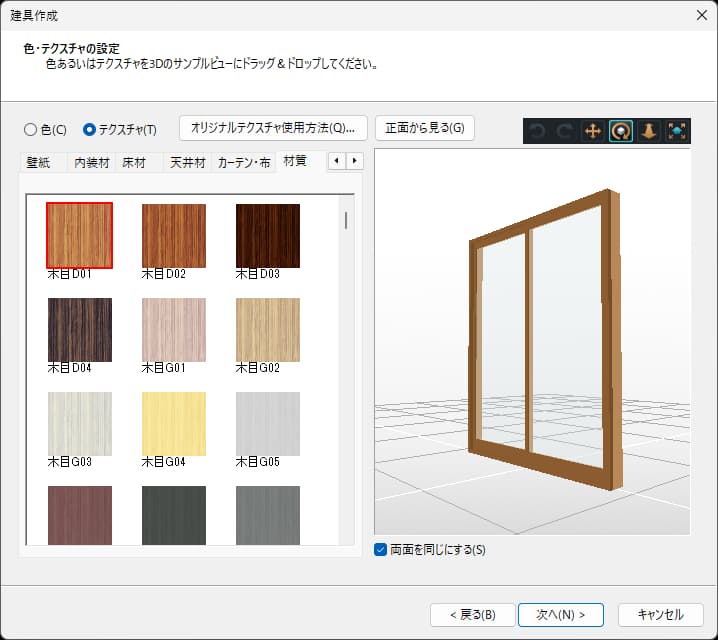
Task: Pick the 木目G02 texture
Action: tap(268, 330)
